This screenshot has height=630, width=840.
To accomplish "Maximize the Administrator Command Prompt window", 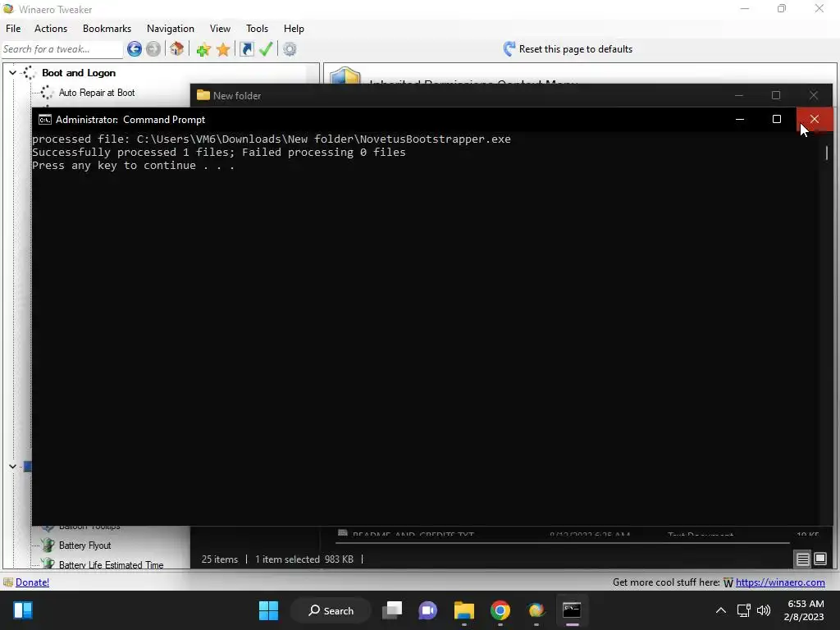I will coord(777,120).
